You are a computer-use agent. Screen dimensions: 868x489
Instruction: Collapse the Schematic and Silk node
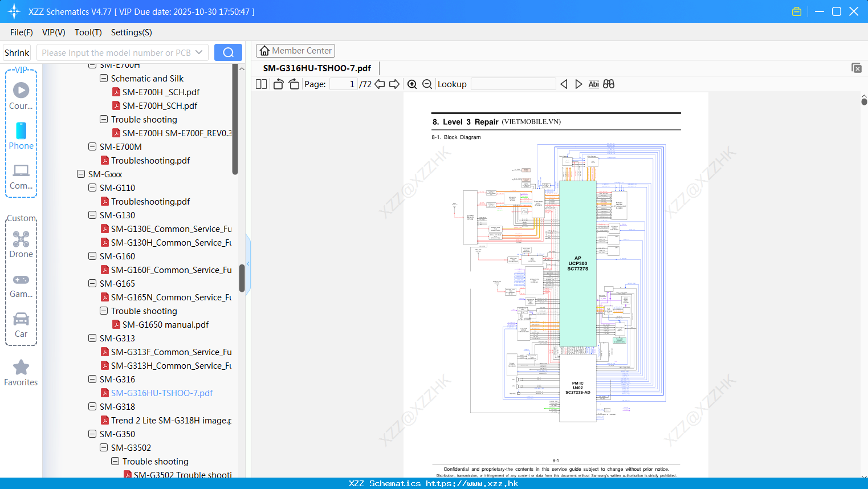coord(104,78)
